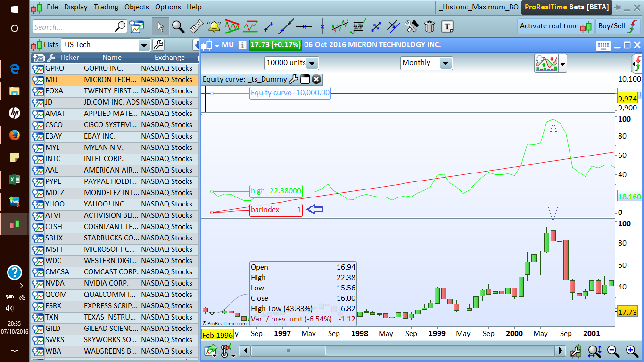Select the INTC ticker row
The width and height of the screenshot is (644, 362).
(x=115, y=159)
